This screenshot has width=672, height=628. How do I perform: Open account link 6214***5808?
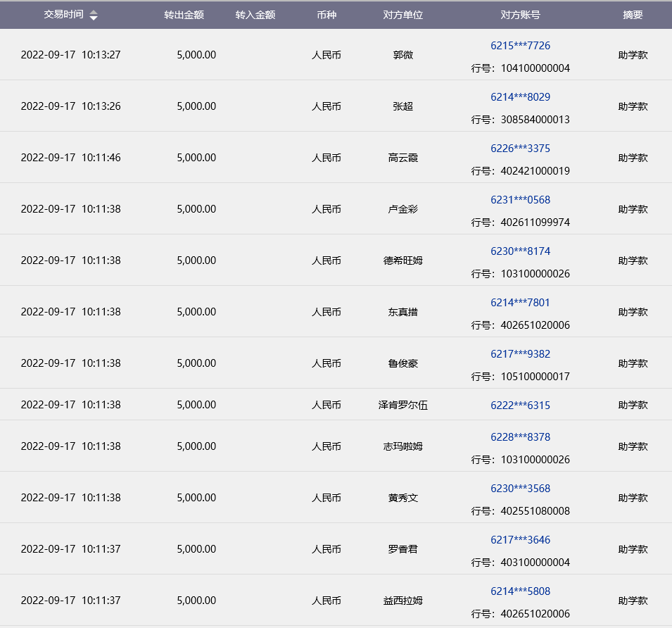[x=520, y=591]
